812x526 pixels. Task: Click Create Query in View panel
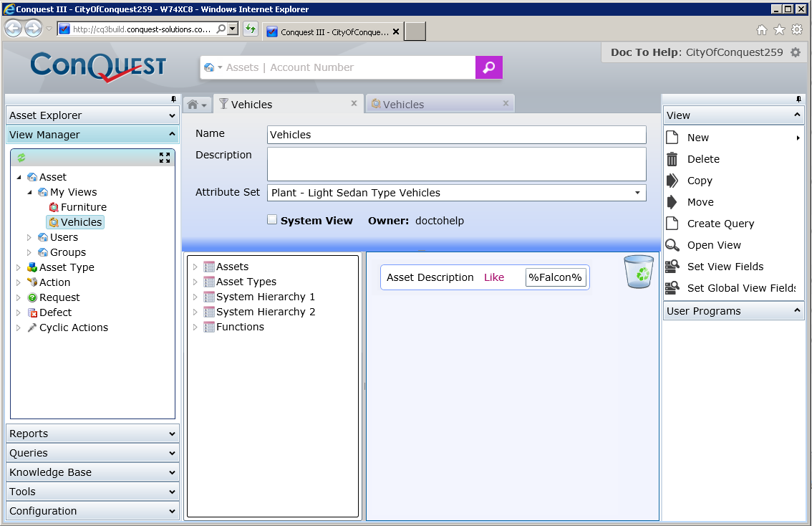(x=720, y=224)
